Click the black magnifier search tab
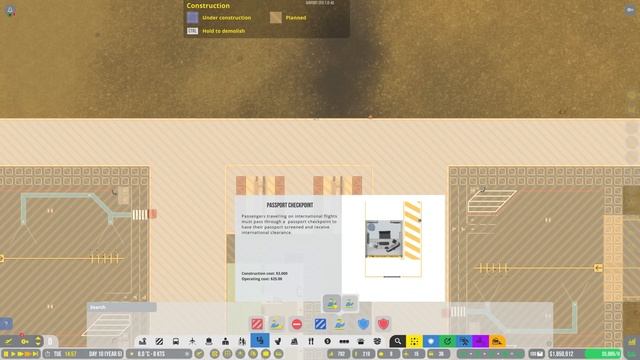This screenshot has width=640, height=360. click(x=398, y=341)
